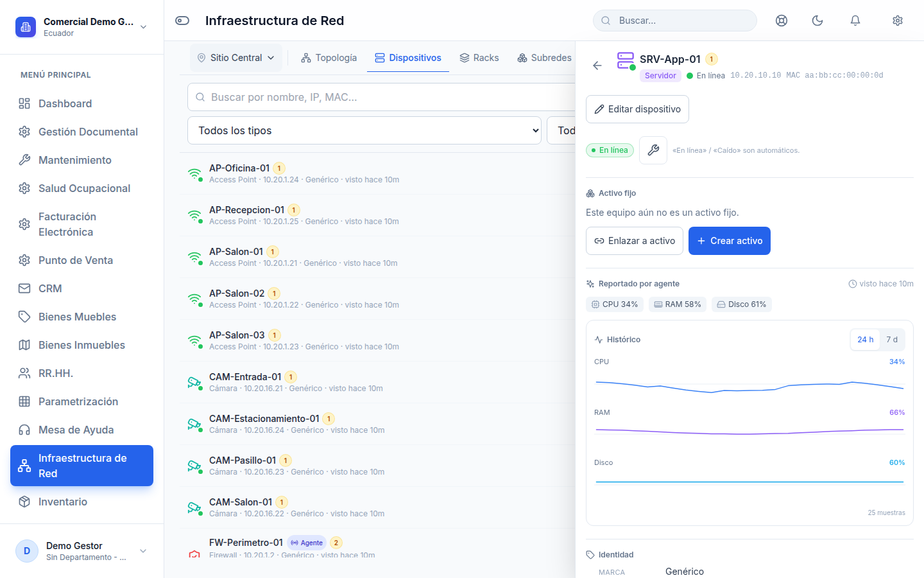Click the FW-Perimetro-01 Agente badge
The height and width of the screenshot is (578, 924).
click(x=307, y=543)
